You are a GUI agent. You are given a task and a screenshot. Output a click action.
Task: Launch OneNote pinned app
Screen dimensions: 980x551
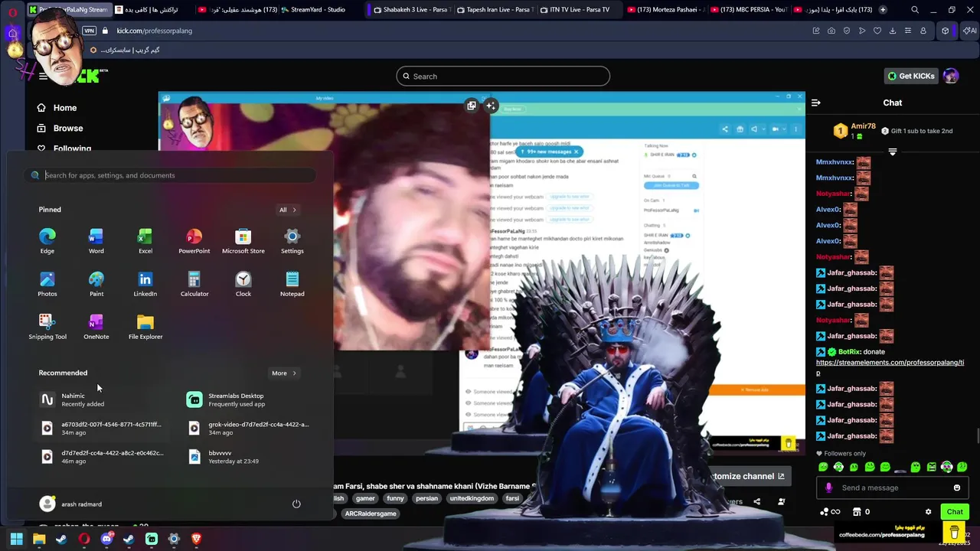[96, 326]
